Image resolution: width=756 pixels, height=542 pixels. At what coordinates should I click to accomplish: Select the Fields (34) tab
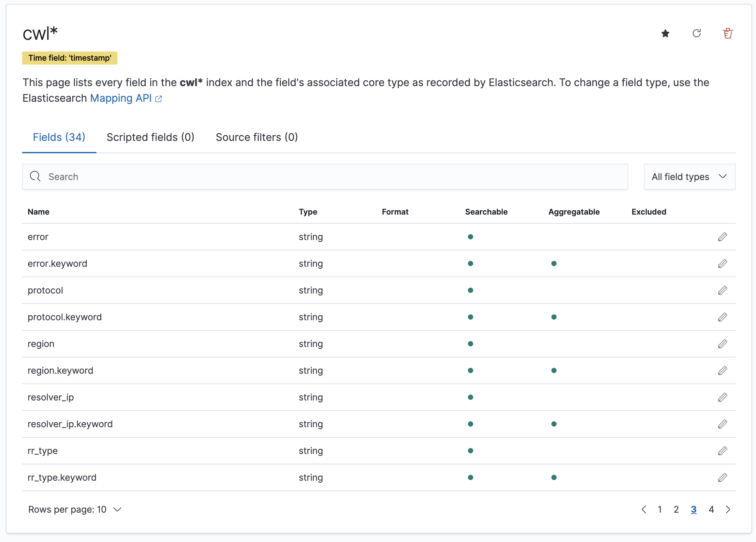coord(59,137)
